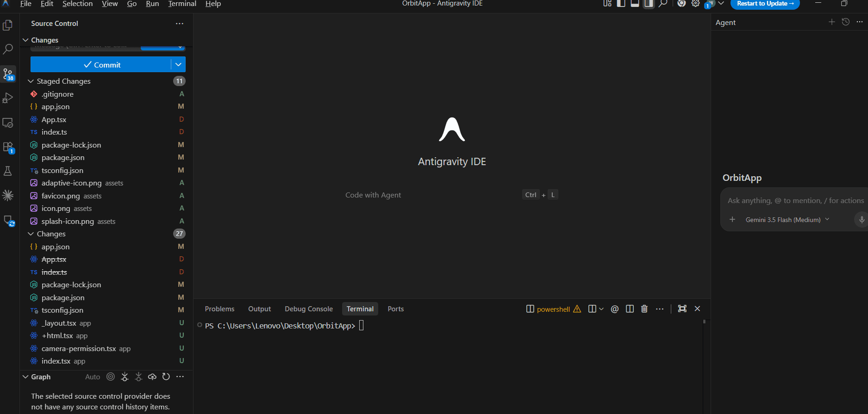
Task: Open the Gemini 3.5 Flash model dropdown
Action: coord(787,220)
